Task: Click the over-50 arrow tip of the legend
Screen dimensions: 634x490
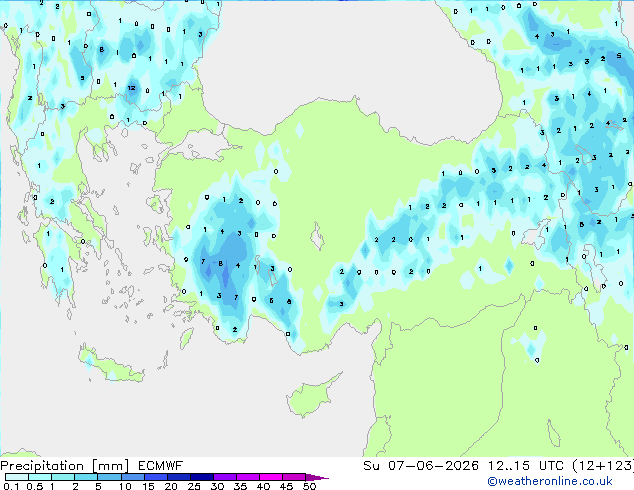Action: (x=317, y=477)
